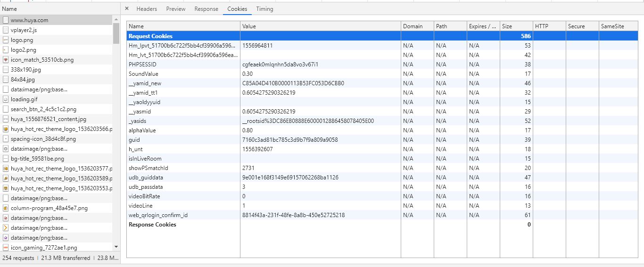644x267 pixels.
Task: Sort cookies by SameSite column
Action: (x=619, y=26)
